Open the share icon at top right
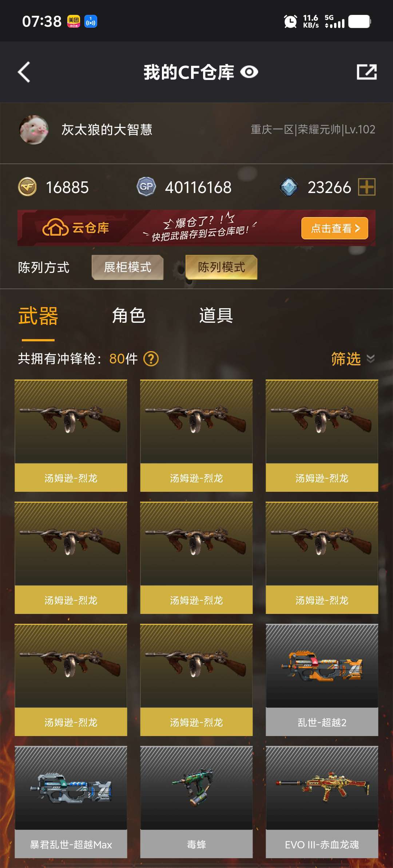 pyautogui.click(x=366, y=72)
